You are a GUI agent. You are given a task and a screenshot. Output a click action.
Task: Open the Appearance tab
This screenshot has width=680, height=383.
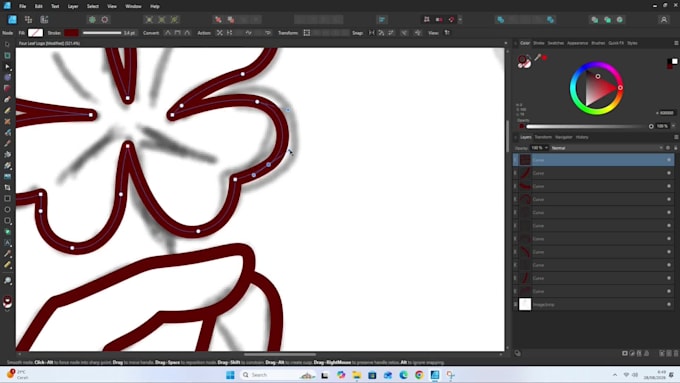(578, 43)
